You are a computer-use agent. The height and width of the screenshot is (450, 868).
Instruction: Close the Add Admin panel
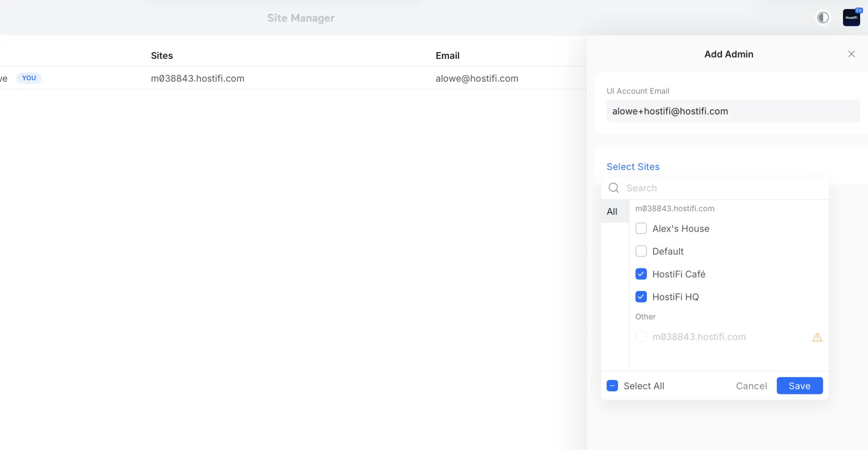tap(851, 54)
